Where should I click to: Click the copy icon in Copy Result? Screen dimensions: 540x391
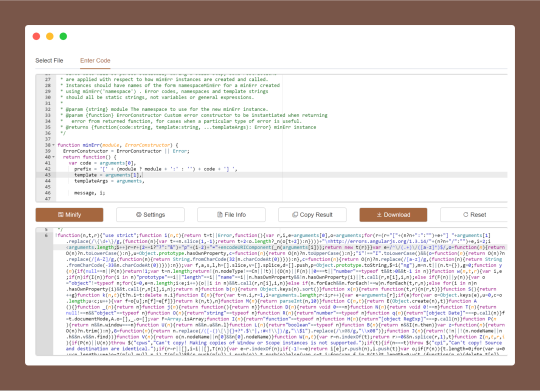[x=295, y=215]
